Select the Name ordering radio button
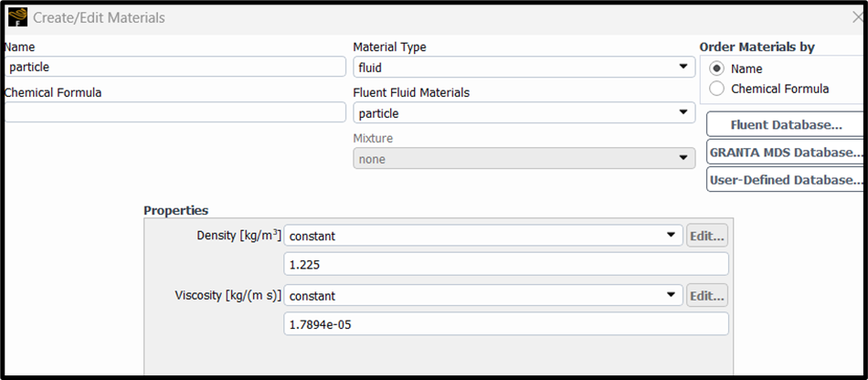Image resolution: width=868 pixels, height=380 pixels. pyautogui.click(x=717, y=69)
